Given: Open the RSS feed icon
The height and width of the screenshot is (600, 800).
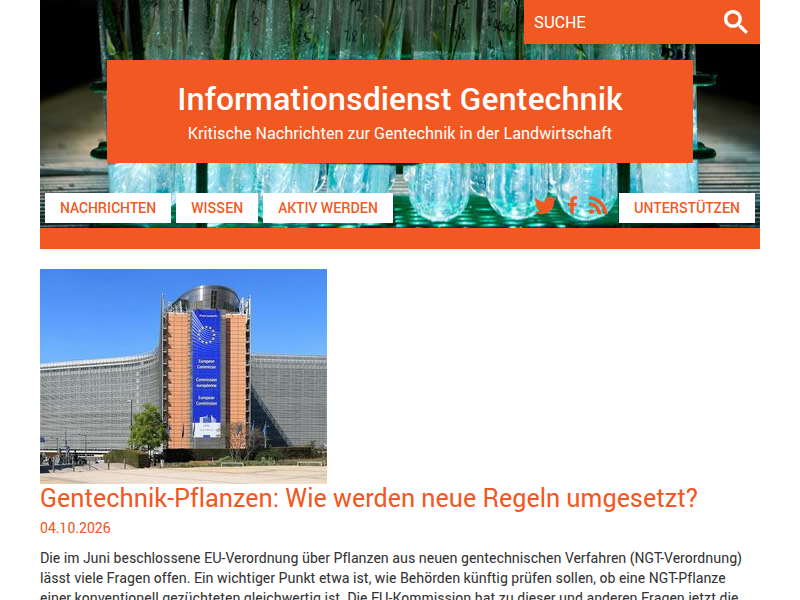Looking at the screenshot, I should (598, 206).
